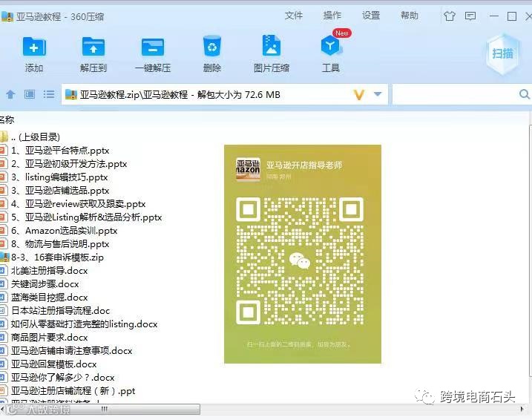Click the feedback message icon in title bar

[x=470, y=16]
